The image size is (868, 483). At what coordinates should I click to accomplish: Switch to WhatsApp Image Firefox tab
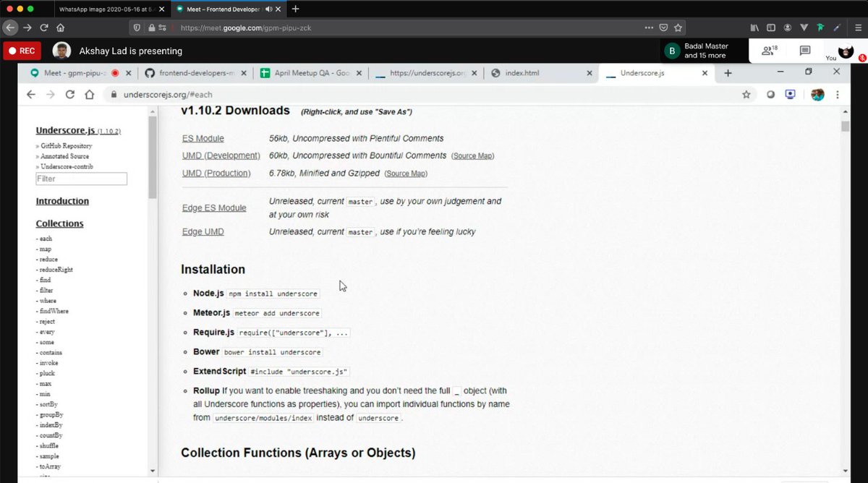(x=106, y=9)
